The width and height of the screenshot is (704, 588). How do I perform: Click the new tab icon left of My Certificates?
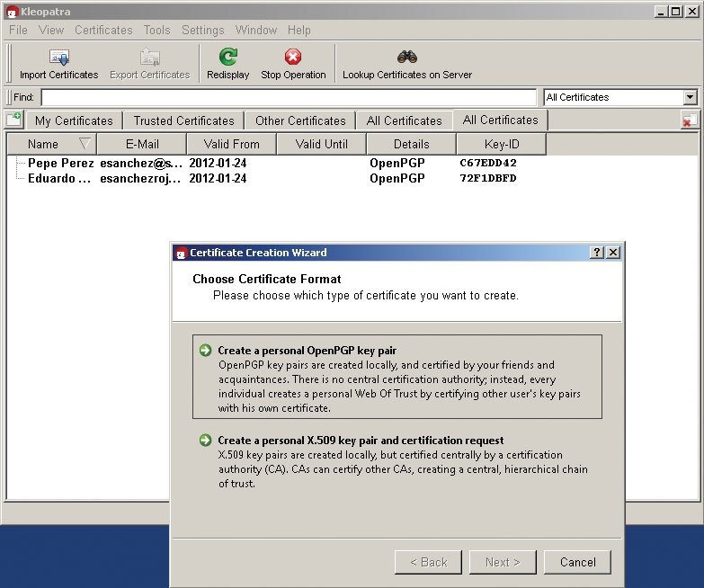click(x=14, y=120)
